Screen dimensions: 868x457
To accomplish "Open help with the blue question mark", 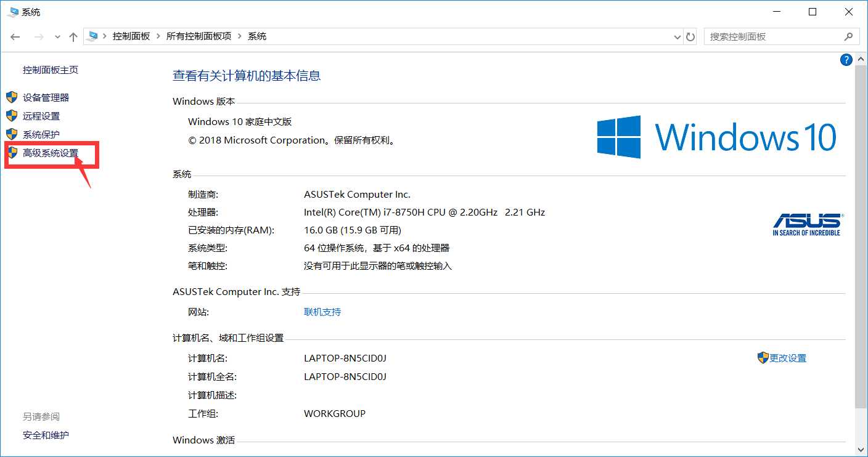I will coord(846,60).
